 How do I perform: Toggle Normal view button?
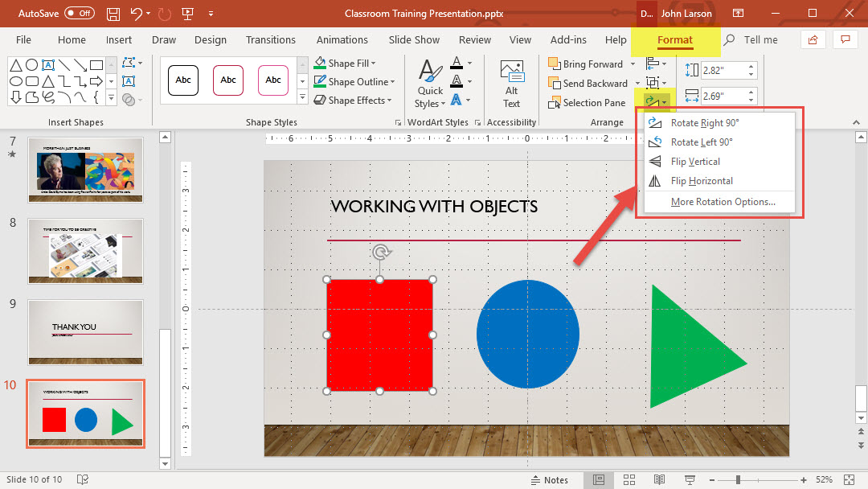click(x=599, y=480)
